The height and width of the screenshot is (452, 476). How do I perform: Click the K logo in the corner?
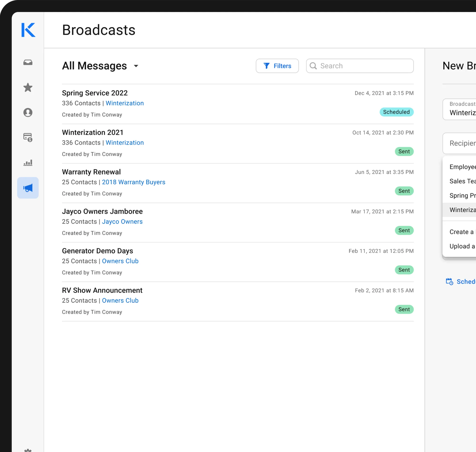click(28, 30)
